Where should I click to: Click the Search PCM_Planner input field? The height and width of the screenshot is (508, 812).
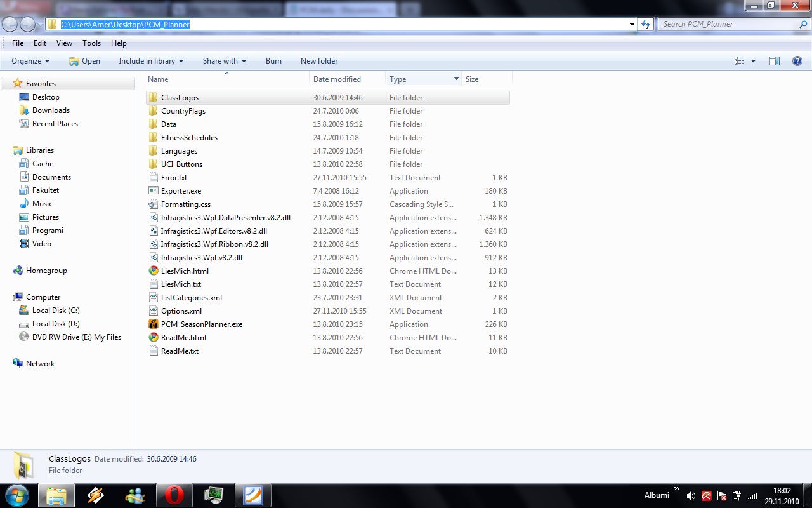click(728, 24)
